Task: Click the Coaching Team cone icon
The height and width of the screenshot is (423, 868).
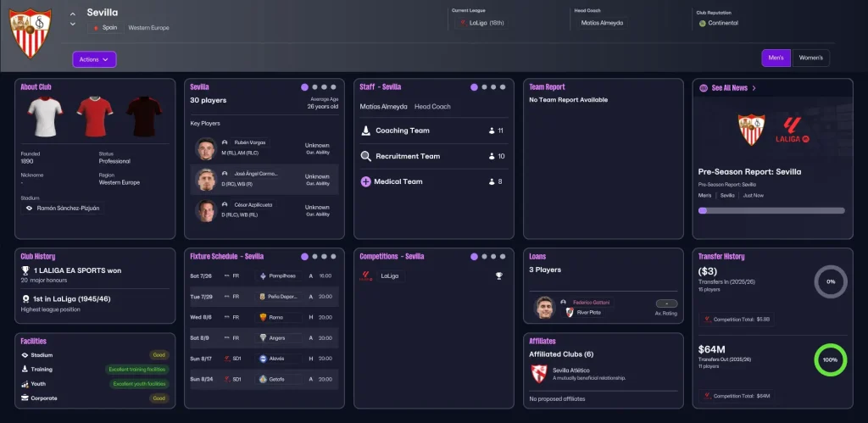Action: [366, 131]
